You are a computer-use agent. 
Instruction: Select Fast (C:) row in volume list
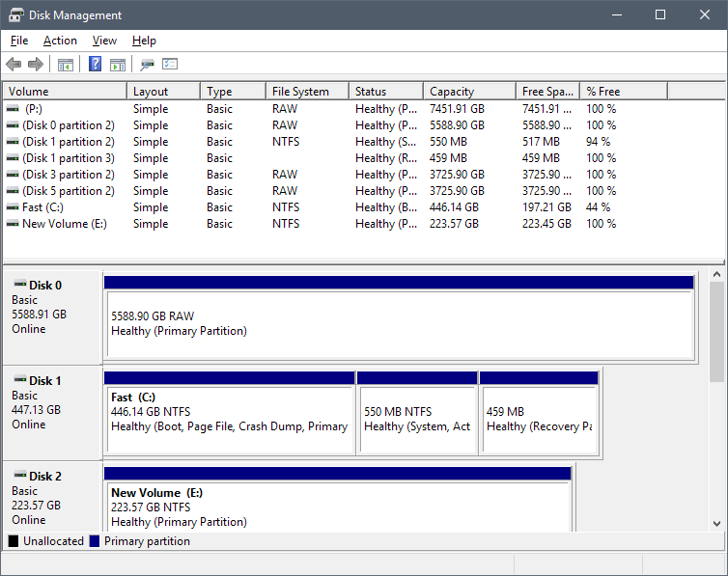coord(42,207)
